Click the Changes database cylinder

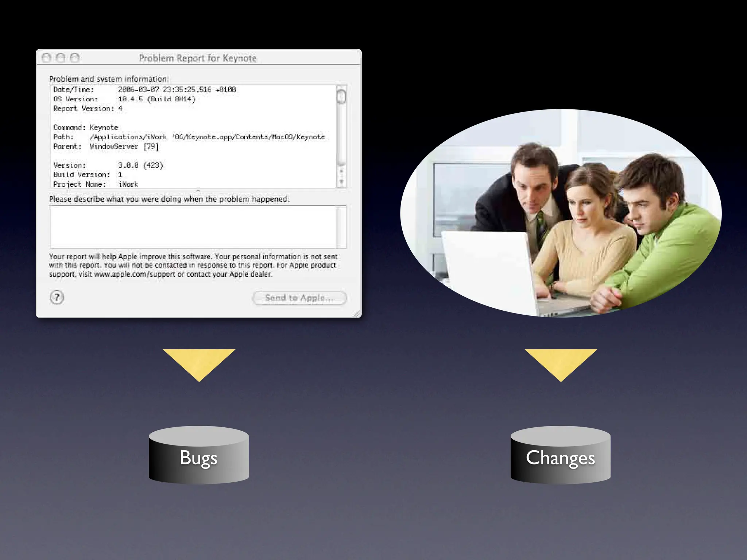tap(561, 455)
